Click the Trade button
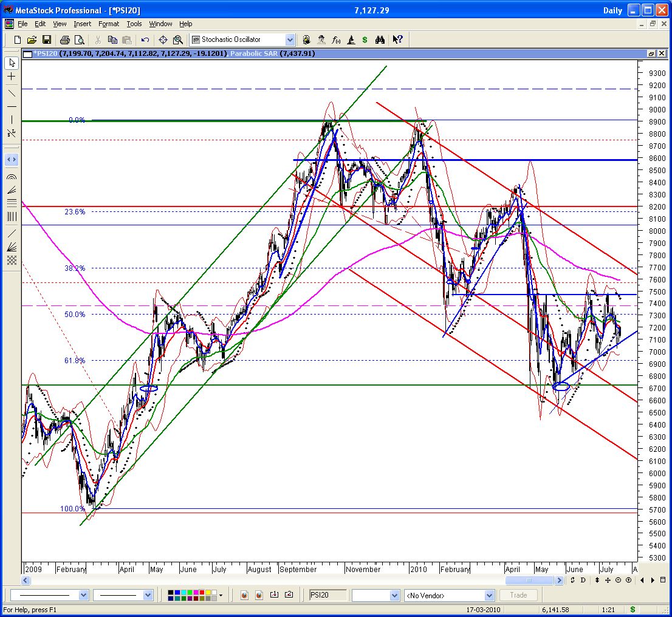Viewport: 672px width, 617px height. click(x=518, y=595)
